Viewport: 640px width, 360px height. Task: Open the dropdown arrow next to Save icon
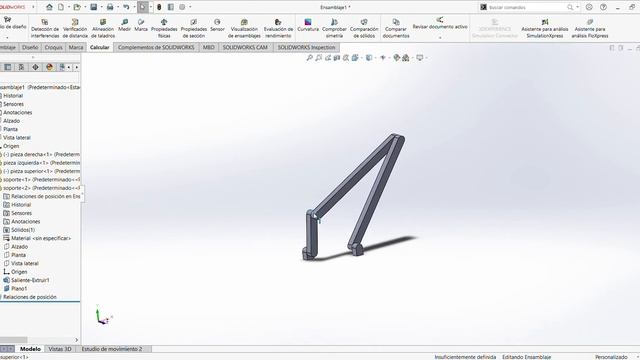point(101,7)
